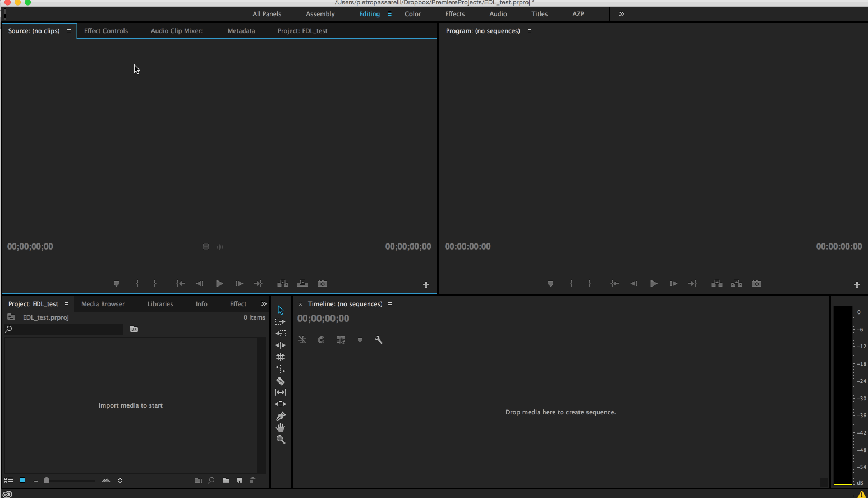Export a frame from the Program monitor

point(756,284)
